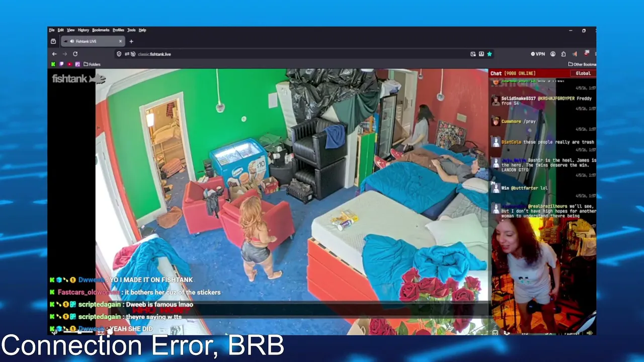Open the Profiles menu
This screenshot has width=644, height=362.
[x=118, y=30]
